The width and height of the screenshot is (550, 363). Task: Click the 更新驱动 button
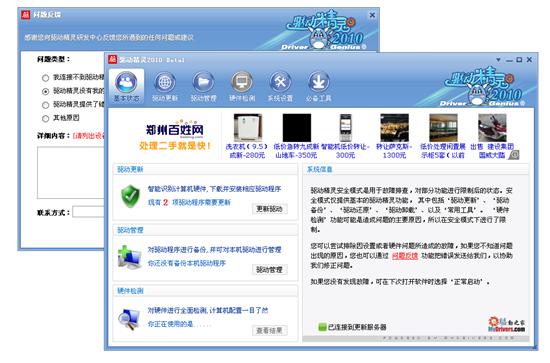[269, 209]
